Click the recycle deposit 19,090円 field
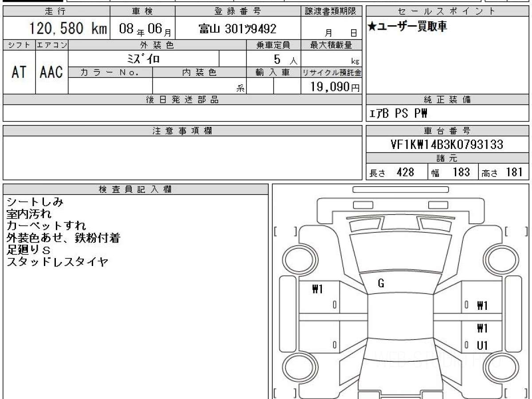 pyautogui.click(x=331, y=86)
